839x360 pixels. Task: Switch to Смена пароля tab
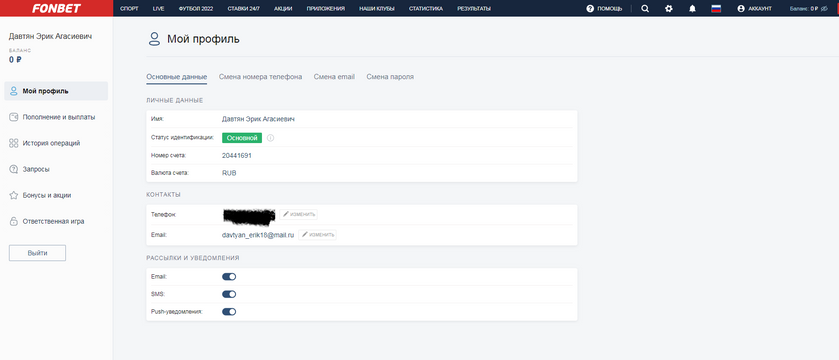tap(390, 77)
